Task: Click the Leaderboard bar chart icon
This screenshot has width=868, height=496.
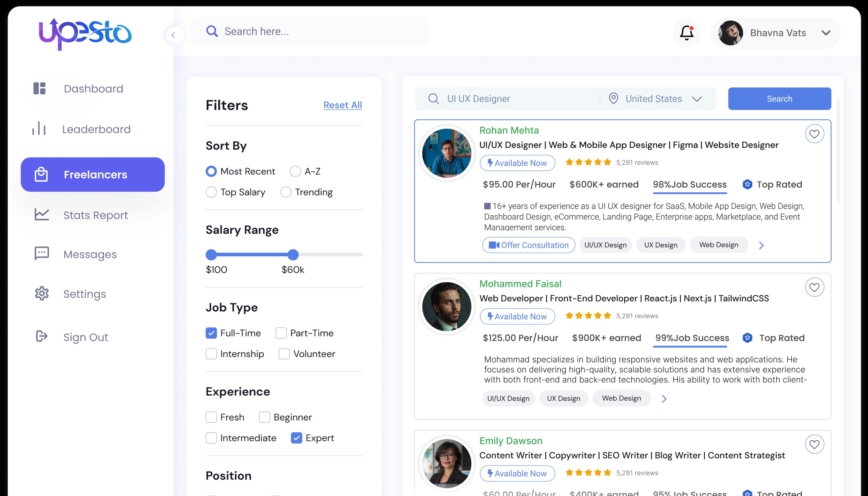Action: [x=39, y=128]
